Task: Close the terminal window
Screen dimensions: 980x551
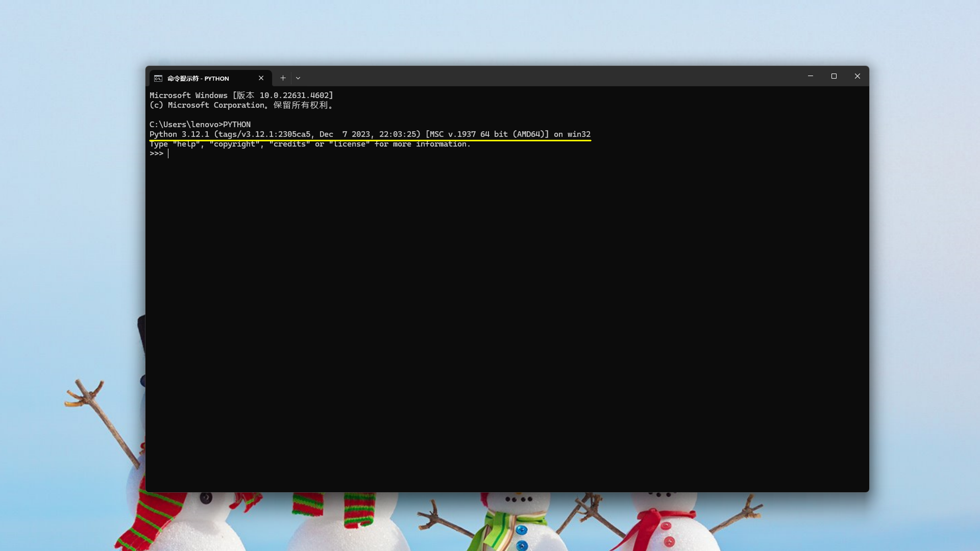Action: [857, 76]
